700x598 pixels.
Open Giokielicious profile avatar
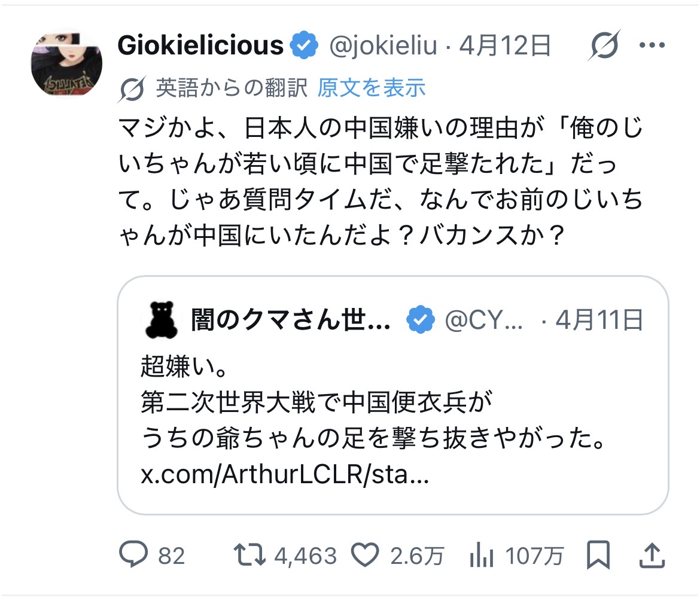pyautogui.click(x=66, y=62)
